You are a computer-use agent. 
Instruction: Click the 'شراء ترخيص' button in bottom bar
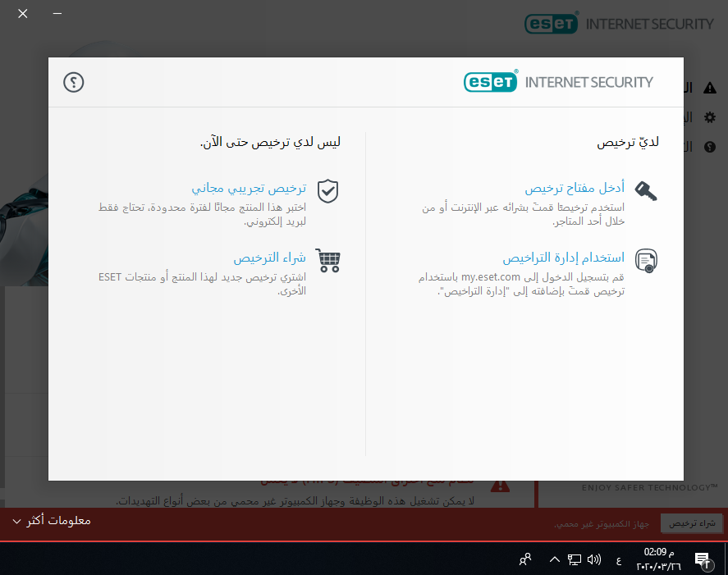(x=692, y=523)
